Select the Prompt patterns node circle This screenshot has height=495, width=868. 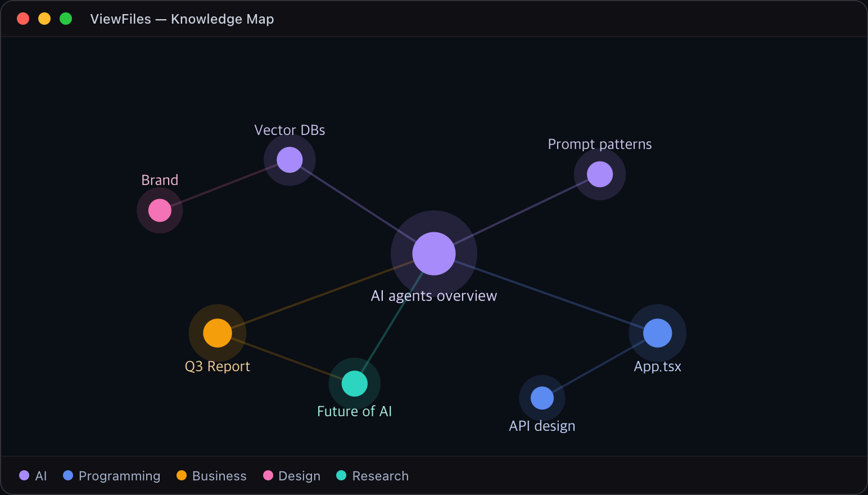(x=600, y=174)
